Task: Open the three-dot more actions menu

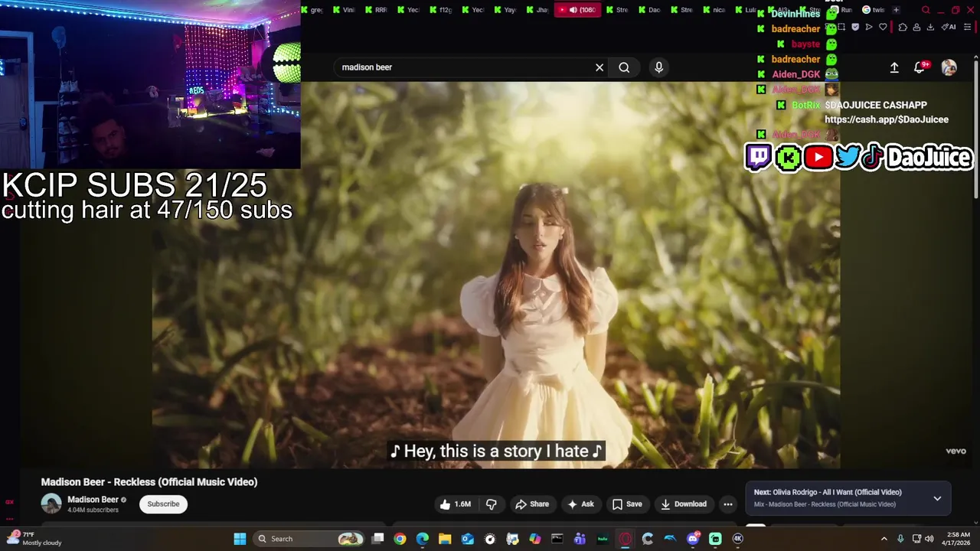Action: (x=728, y=504)
